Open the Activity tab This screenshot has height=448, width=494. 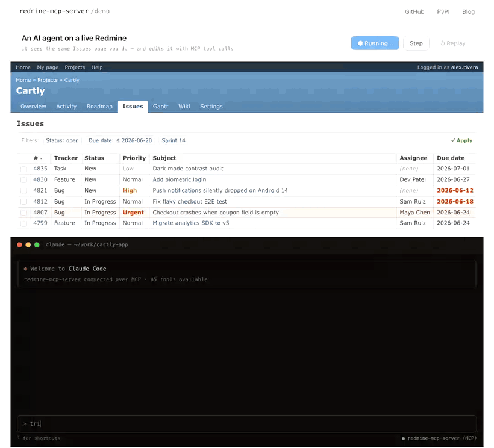pyautogui.click(x=66, y=107)
